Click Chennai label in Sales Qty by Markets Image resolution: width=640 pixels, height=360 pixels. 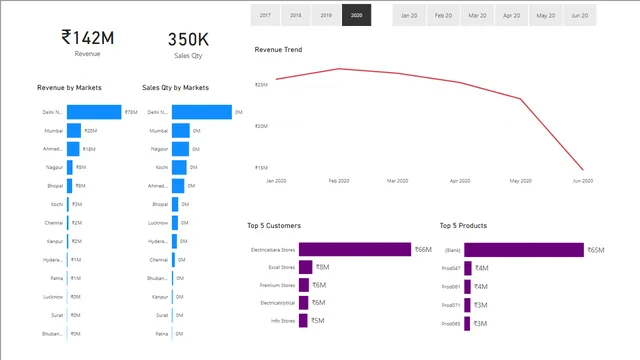point(159,260)
